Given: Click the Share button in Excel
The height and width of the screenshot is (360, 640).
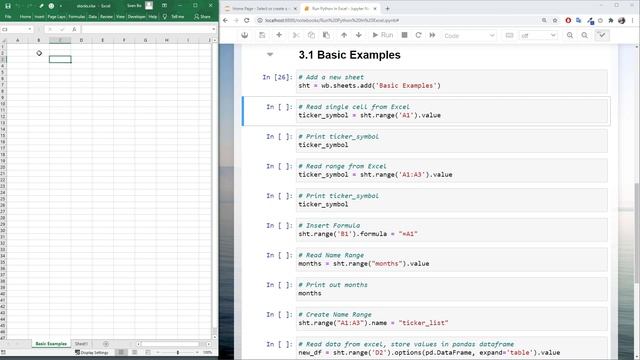Looking at the screenshot, I should point(202,17).
